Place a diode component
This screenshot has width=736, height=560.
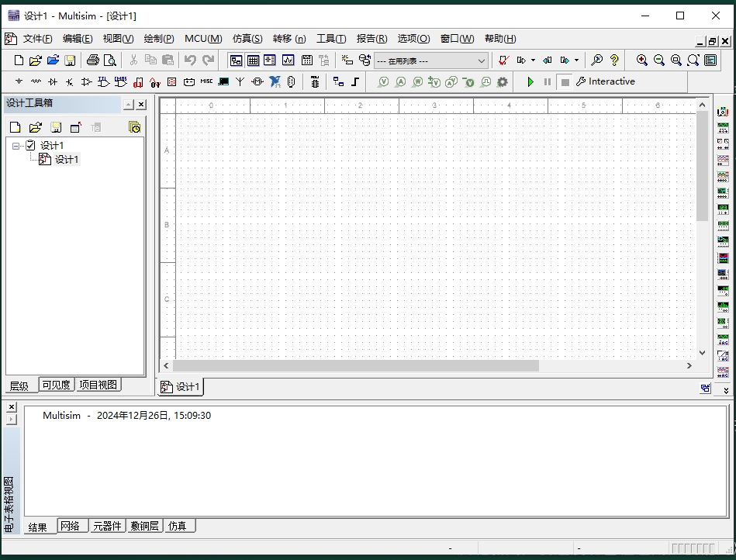[53, 81]
